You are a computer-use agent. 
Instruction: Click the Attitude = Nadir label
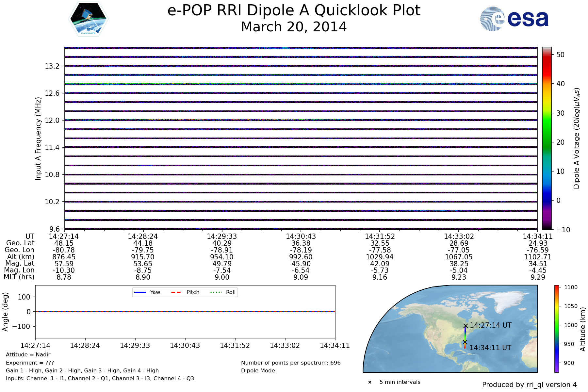tap(28, 355)
